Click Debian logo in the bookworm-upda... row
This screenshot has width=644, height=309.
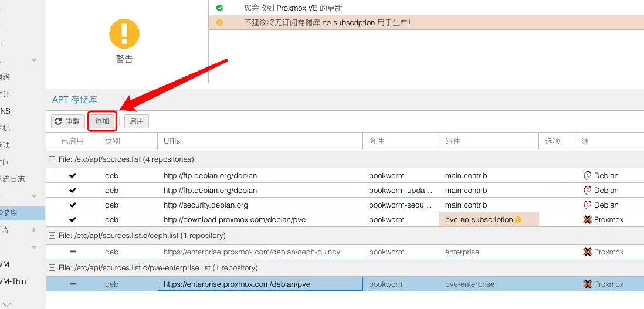[x=587, y=191]
